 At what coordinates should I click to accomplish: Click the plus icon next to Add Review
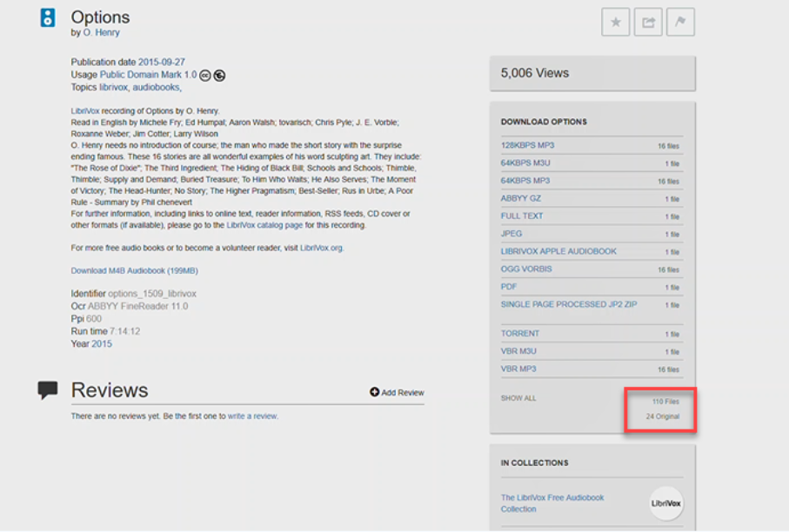(x=374, y=392)
